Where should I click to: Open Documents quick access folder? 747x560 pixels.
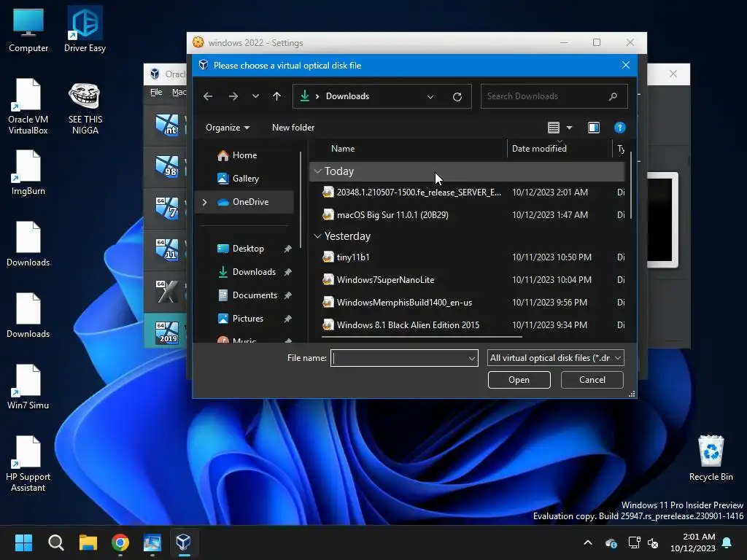(x=255, y=295)
